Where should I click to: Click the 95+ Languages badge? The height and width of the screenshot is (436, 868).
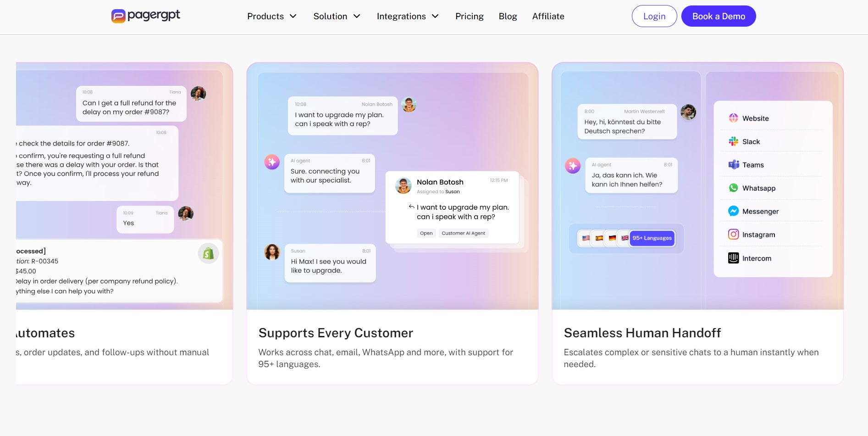pos(652,238)
